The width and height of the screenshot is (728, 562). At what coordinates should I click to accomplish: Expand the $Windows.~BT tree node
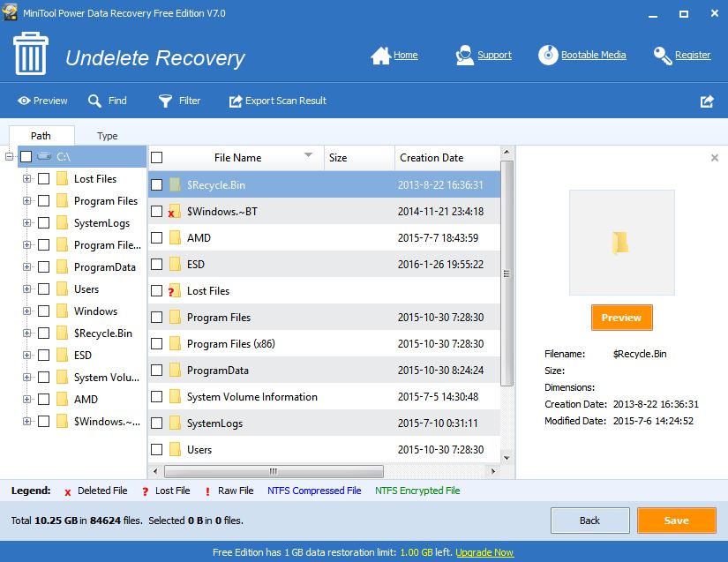click(27, 422)
